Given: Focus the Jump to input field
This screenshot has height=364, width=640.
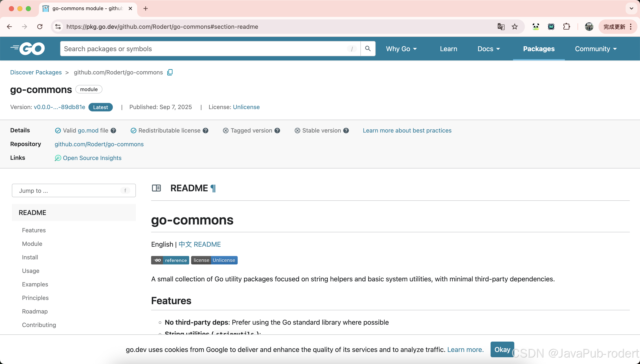Looking at the screenshot, I should (x=74, y=190).
